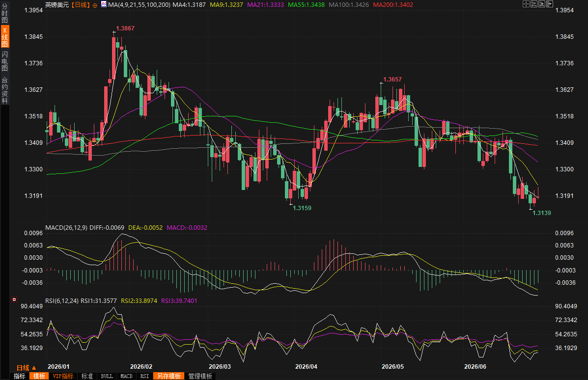Open the 合约资料 sidebar tab
Viewport: 588px width, 380px height.
click(4, 90)
